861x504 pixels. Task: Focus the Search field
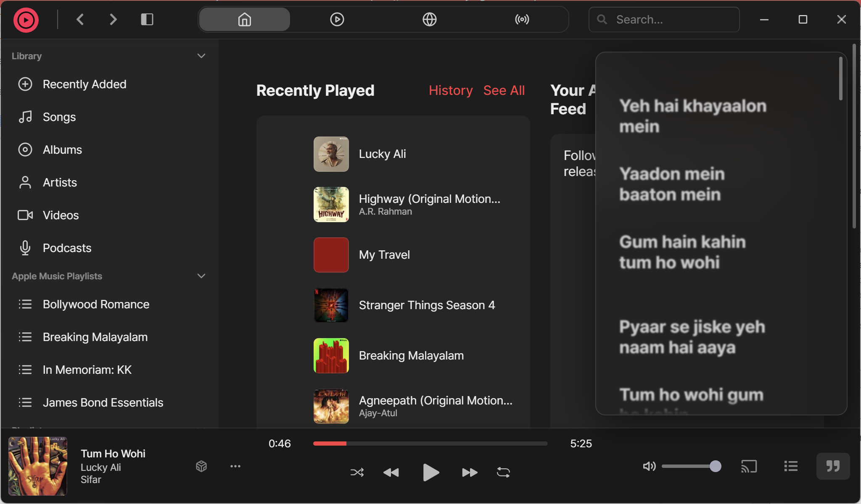point(664,19)
